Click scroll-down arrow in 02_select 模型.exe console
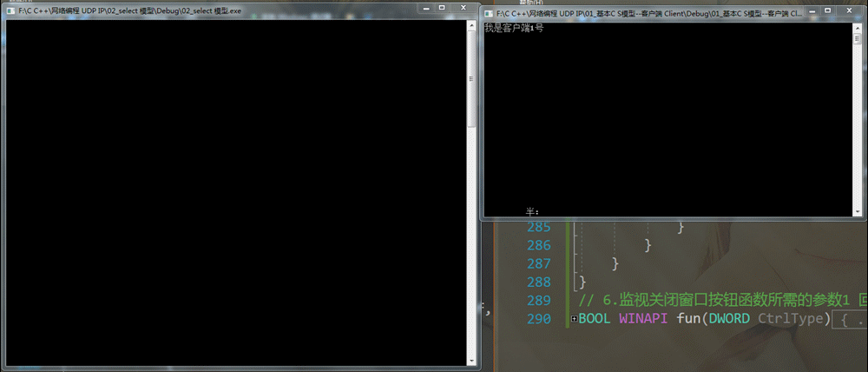Image resolution: width=868 pixels, height=372 pixels. [471, 361]
